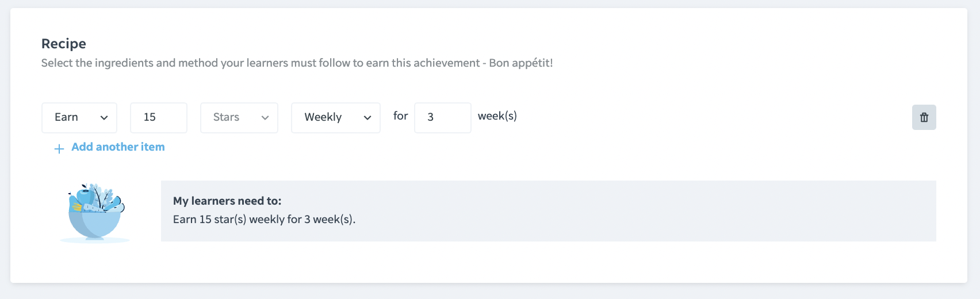This screenshot has width=980, height=299.
Task: Open the Stars type dropdown
Action: 239,118
